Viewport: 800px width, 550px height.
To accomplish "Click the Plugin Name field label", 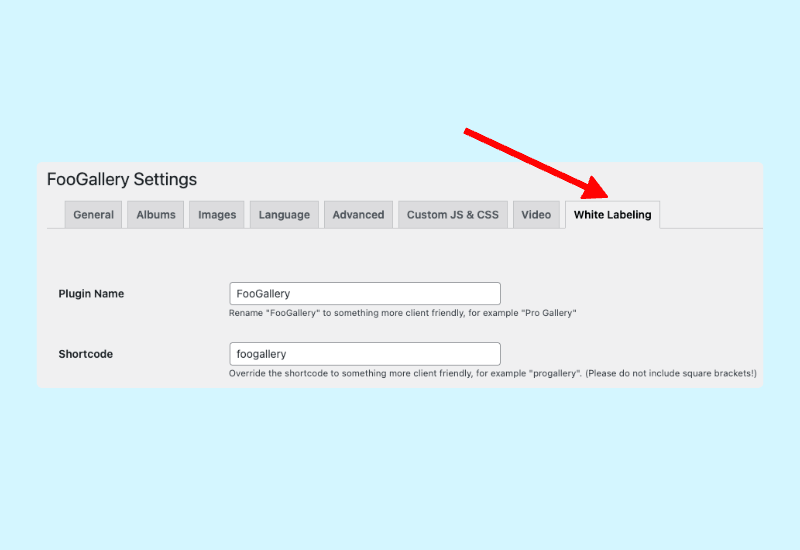I will coord(91,294).
